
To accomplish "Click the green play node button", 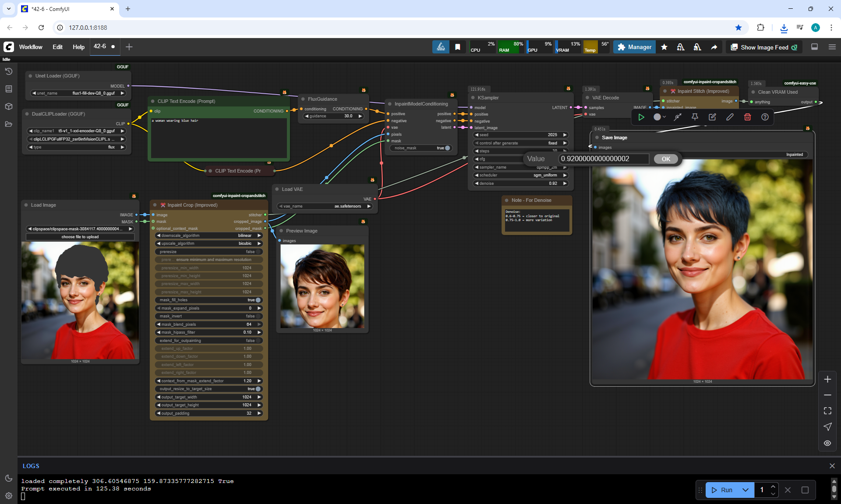I will coord(641,117).
